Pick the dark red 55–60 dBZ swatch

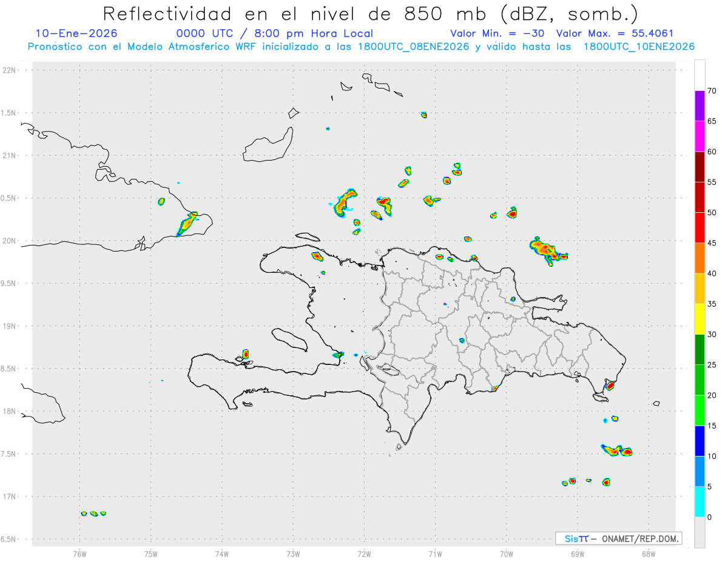tap(699, 167)
